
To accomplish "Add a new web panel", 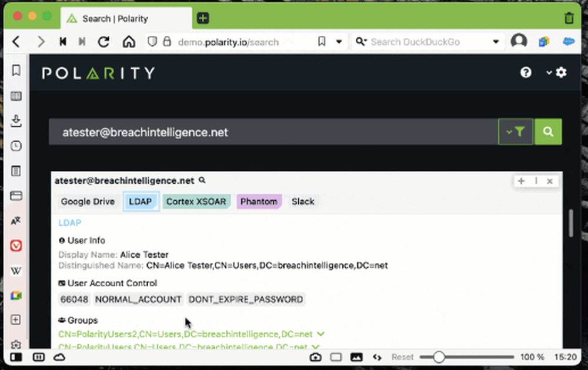I will [x=16, y=320].
